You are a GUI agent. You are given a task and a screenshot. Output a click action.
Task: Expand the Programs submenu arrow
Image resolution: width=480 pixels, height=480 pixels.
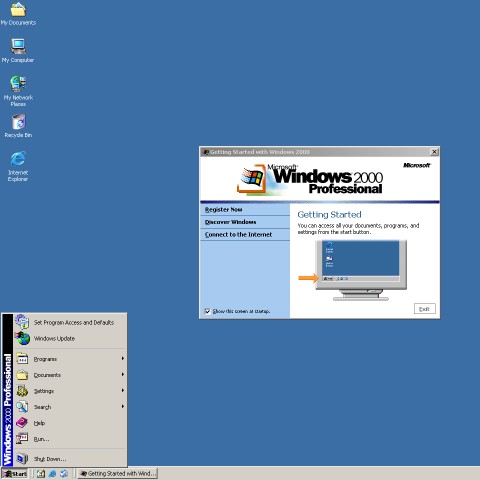point(123,359)
